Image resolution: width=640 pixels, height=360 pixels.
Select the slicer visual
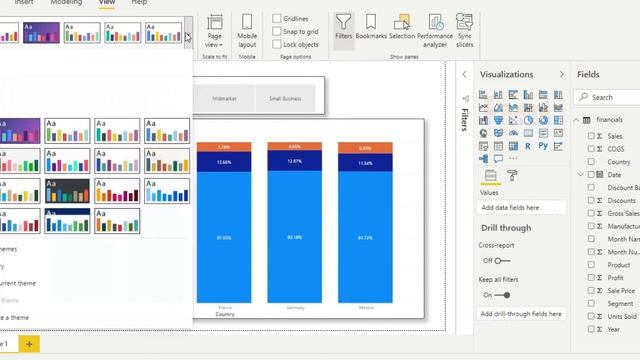coord(483,146)
